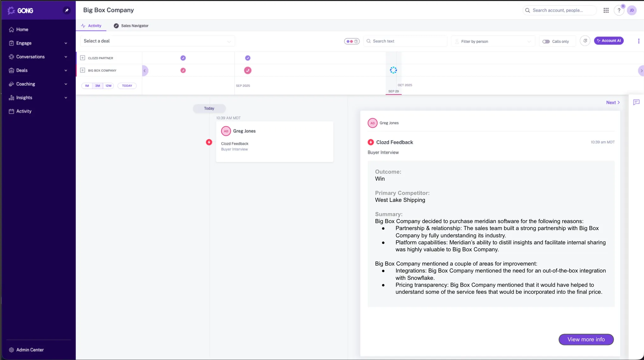Screen dimensions: 644x360
Task: Click the Clozd Feedback timeline spinner marker
Action: (x=393, y=70)
